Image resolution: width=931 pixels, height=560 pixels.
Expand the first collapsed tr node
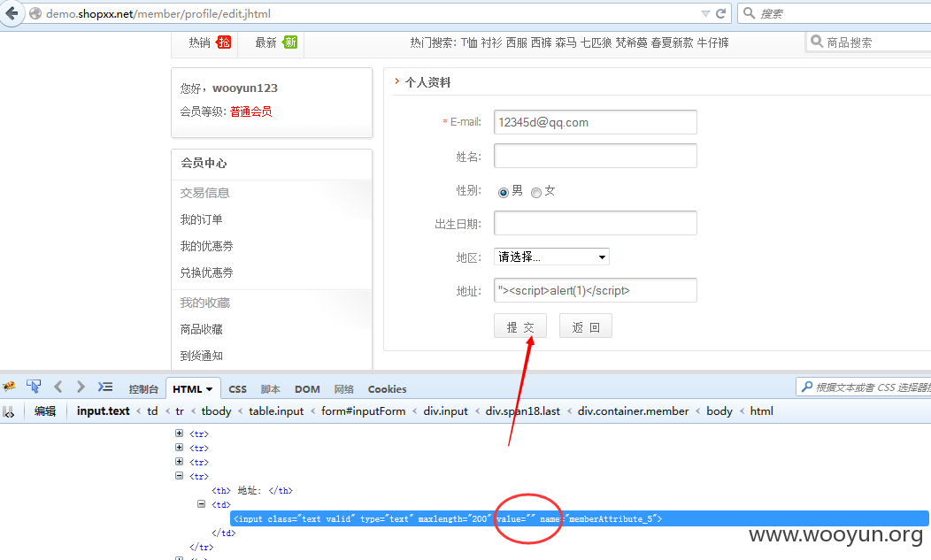tap(180, 433)
